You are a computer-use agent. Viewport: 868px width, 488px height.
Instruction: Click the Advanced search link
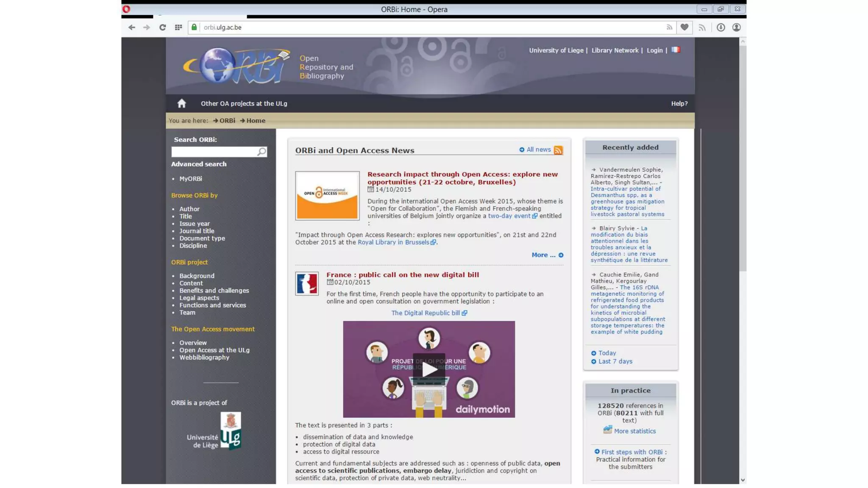coord(199,164)
